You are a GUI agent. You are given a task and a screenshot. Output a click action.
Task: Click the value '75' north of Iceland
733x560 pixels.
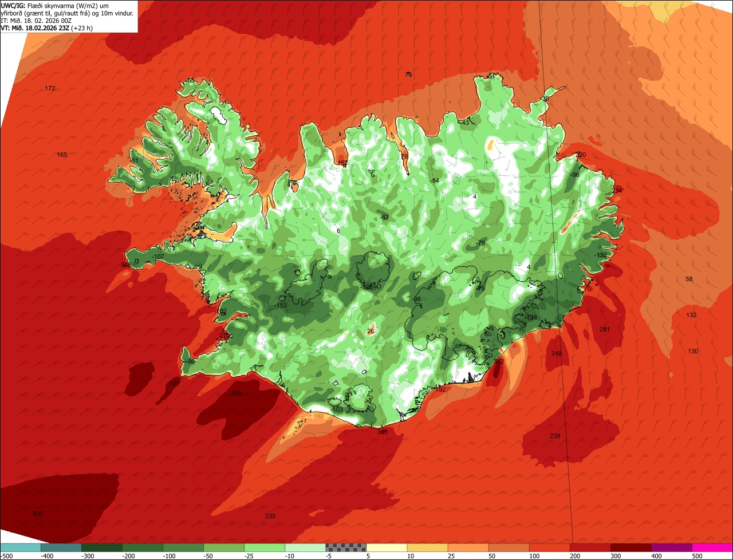click(408, 74)
